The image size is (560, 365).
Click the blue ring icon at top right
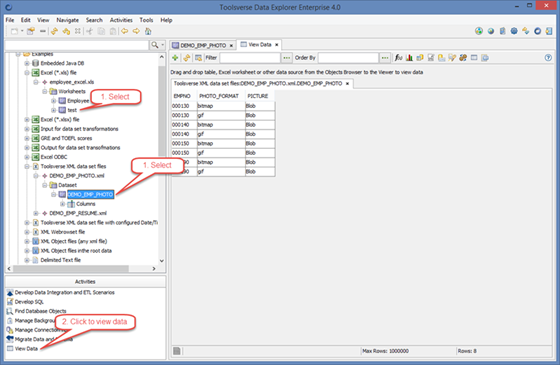tap(538, 31)
